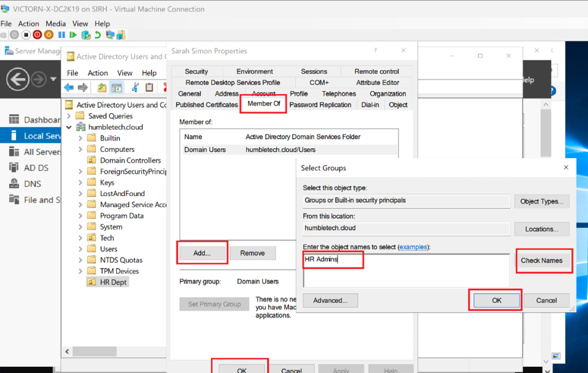Viewport: 588px width, 373px height.
Task: Click the orange Save VM state icon
Action: [49, 35]
